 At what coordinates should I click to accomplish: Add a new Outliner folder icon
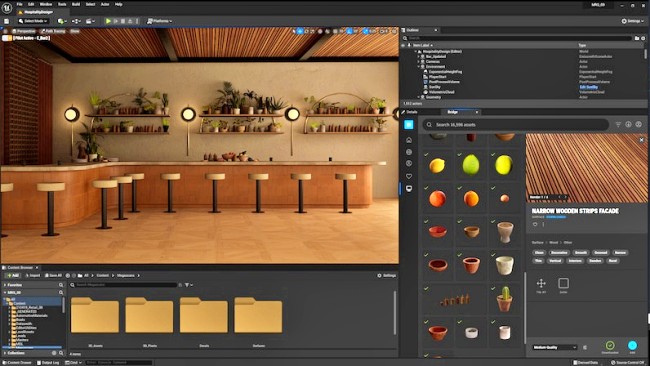(637, 38)
